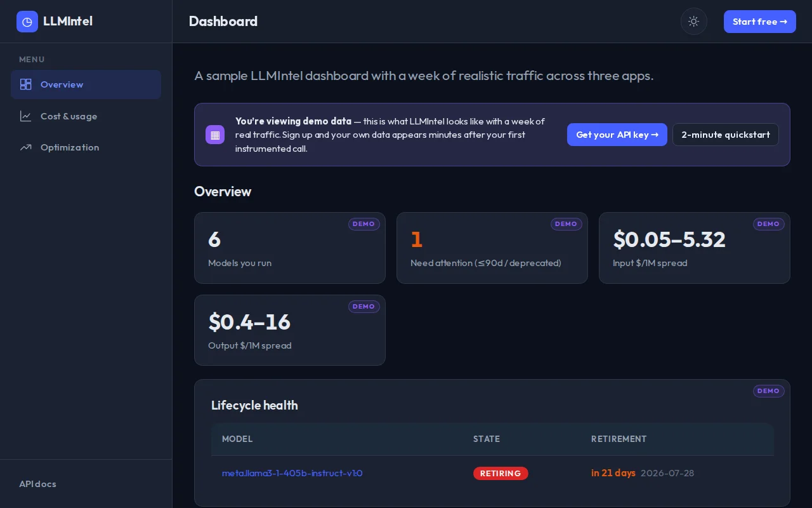This screenshot has height=508, width=812.
Task: Click the LLMIntel brand name
Action: (68, 21)
